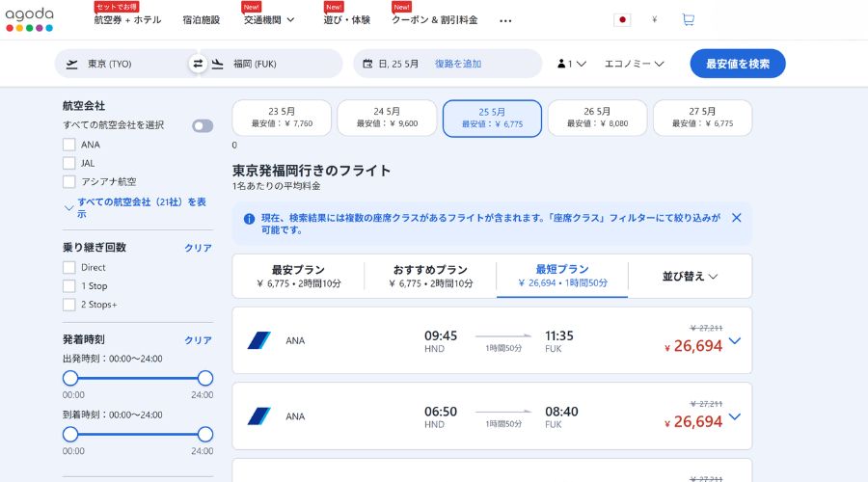The width and height of the screenshot is (868, 482).
Task: Dismiss the seat class notice banner
Action: [x=736, y=218]
